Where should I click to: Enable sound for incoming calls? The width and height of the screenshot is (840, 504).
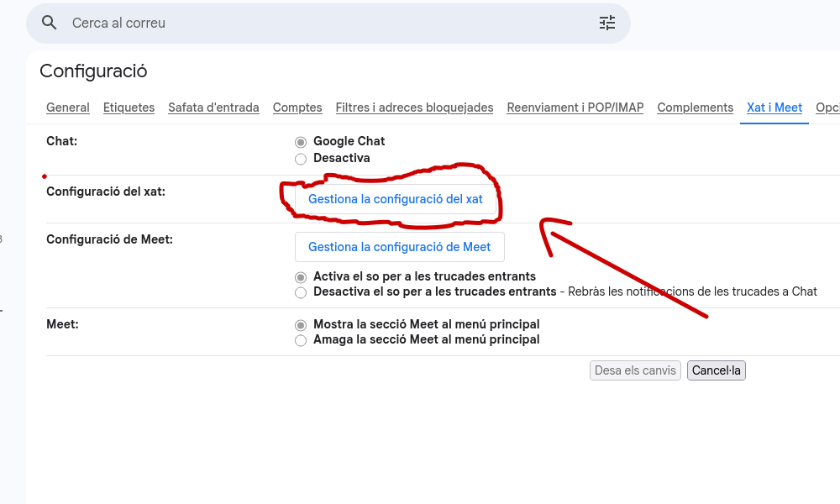[x=301, y=277]
